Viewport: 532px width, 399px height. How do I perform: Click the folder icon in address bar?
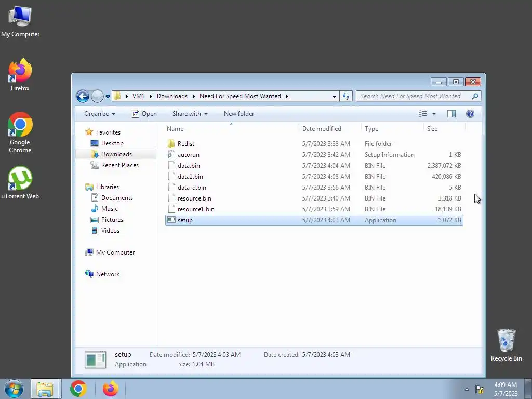(117, 96)
